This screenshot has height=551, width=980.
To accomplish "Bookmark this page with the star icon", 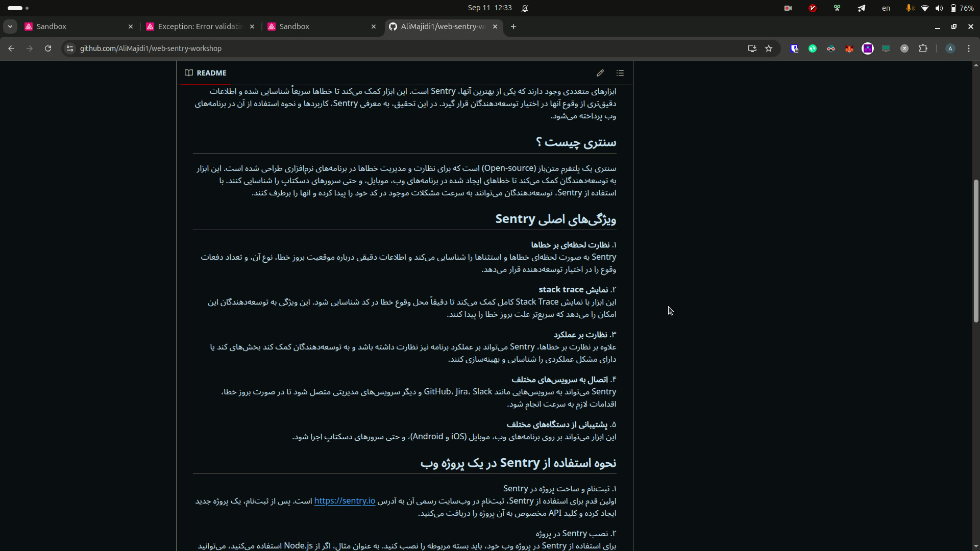I will [x=769, y=48].
